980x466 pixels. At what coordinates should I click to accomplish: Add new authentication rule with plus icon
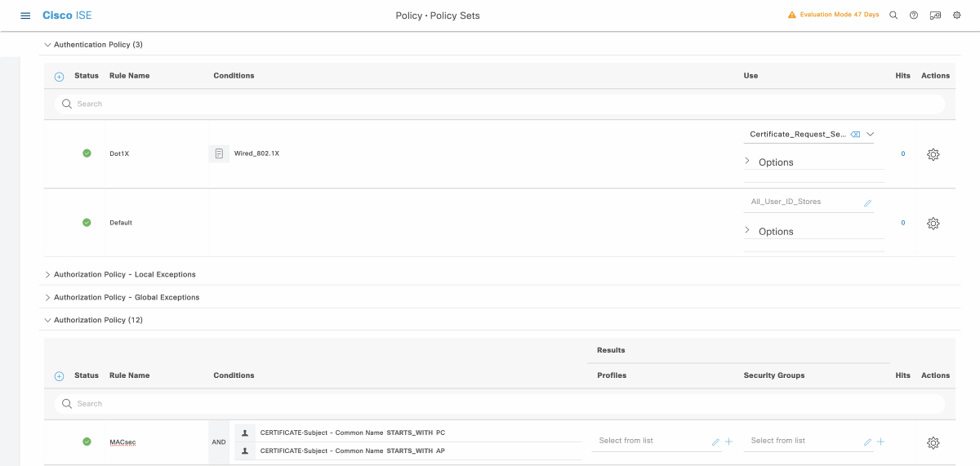coord(59,76)
